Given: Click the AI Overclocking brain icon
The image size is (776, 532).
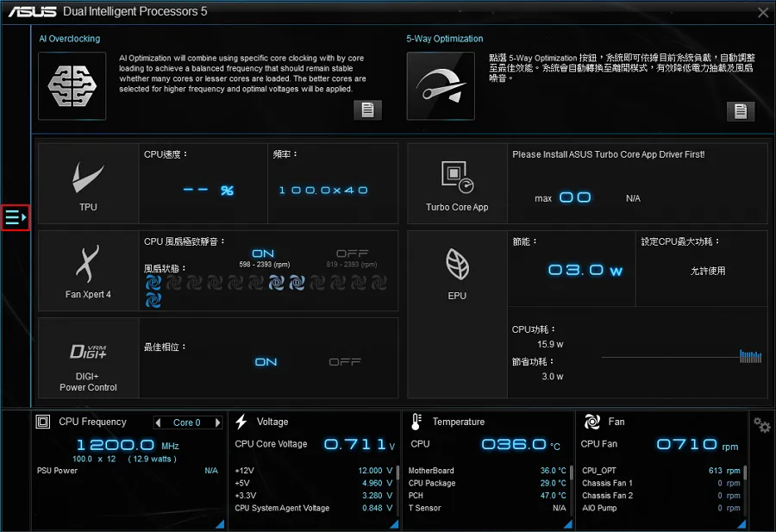Looking at the screenshot, I should 72,85.
